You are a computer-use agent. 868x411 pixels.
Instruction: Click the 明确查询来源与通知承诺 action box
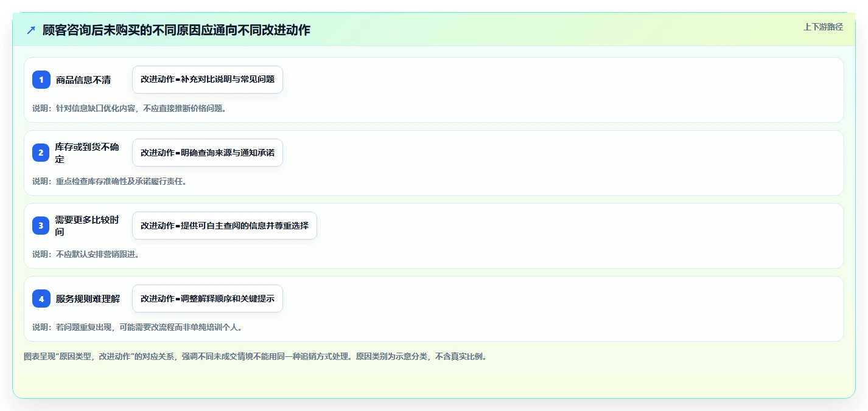tap(208, 153)
